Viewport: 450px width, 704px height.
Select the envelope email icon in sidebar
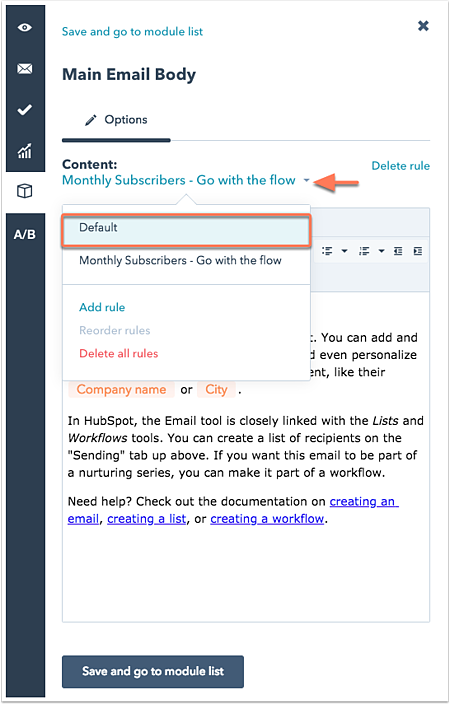[25, 69]
